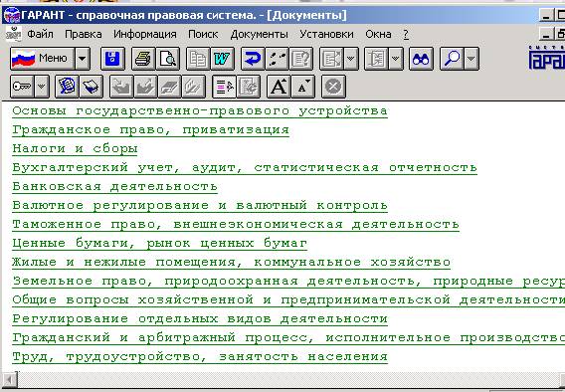Minimize the inner Документы child window
The image size is (565, 392).
point(546,34)
